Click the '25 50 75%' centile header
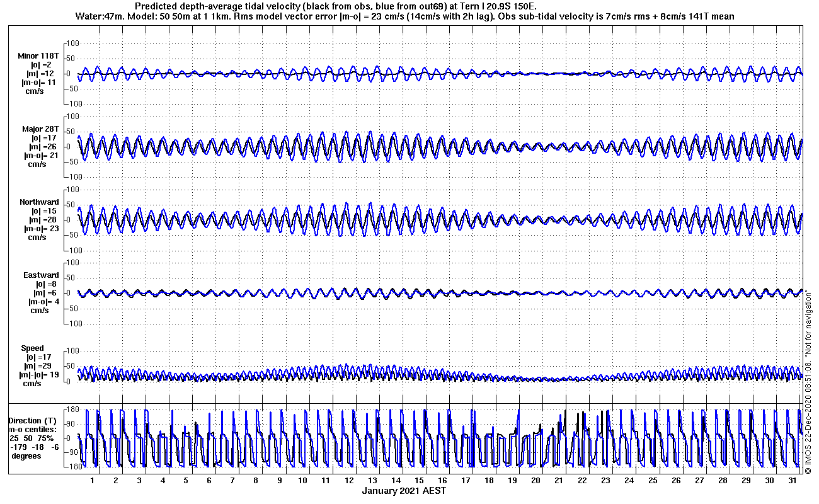Image resolution: width=819 pixels, height=504 pixels. pyautogui.click(x=32, y=438)
